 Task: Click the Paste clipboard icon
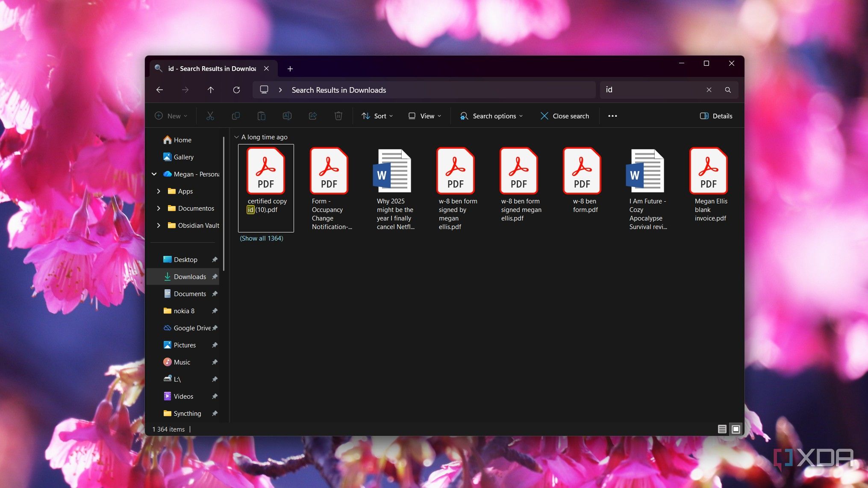(261, 116)
